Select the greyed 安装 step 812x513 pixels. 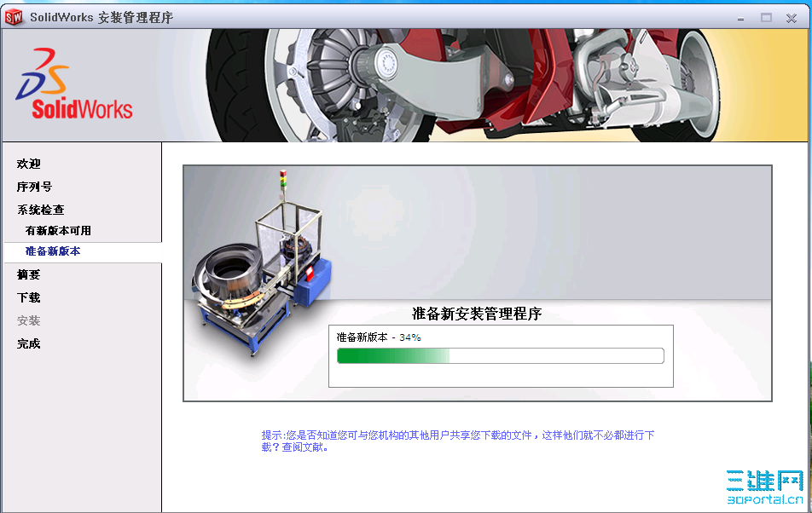pos(28,320)
